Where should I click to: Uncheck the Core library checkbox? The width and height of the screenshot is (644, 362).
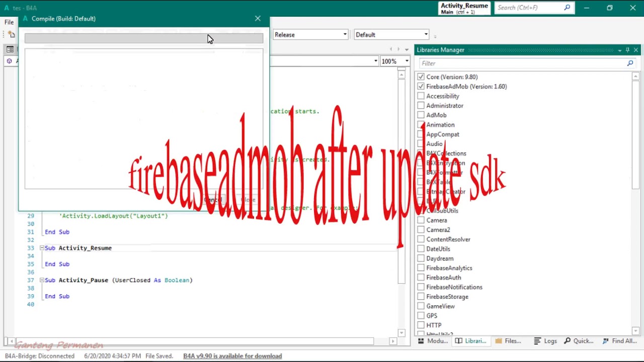[x=421, y=77]
